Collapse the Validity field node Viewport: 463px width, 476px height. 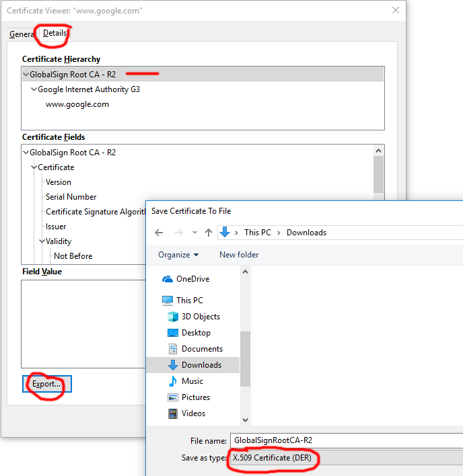42,241
